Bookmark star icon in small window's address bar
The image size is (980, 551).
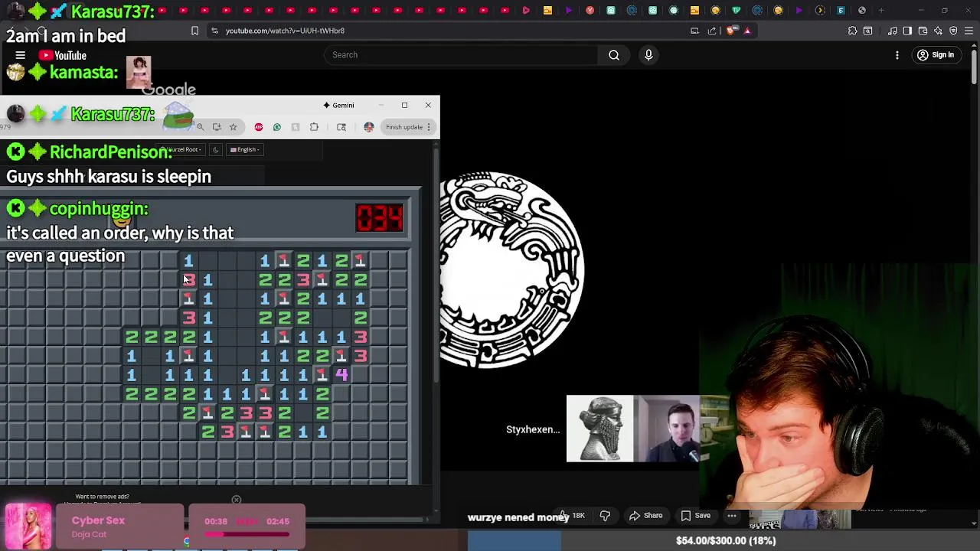tap(233, 127)
